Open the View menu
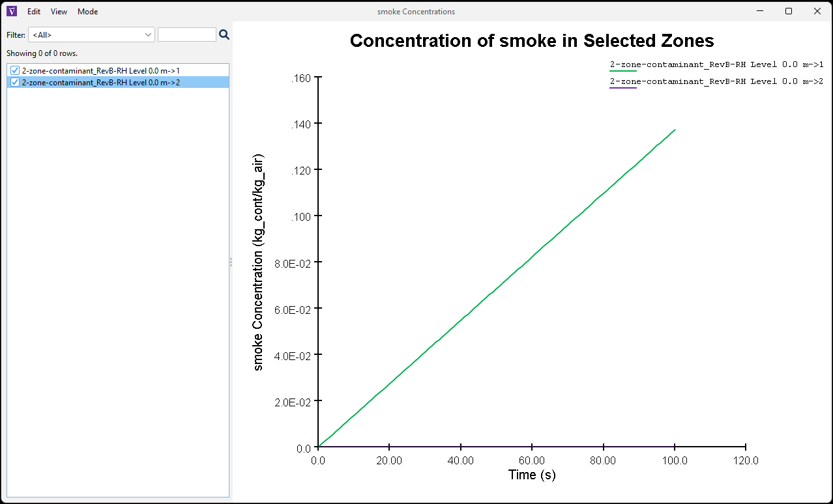 coord(59,11)
